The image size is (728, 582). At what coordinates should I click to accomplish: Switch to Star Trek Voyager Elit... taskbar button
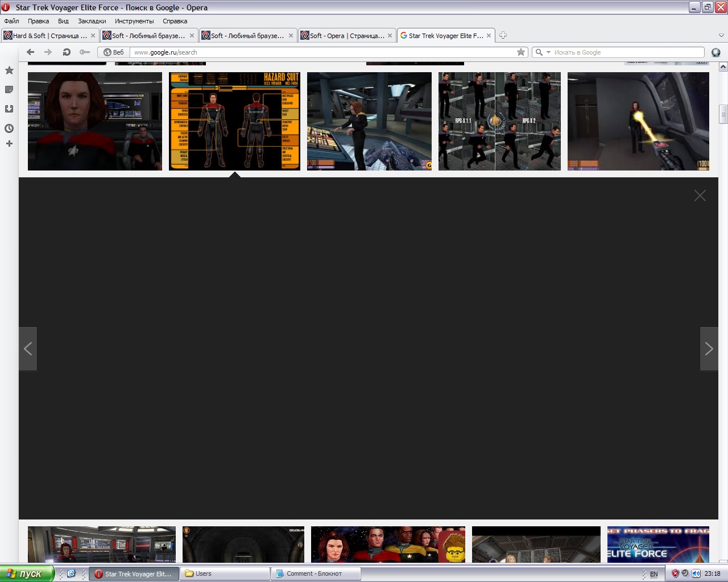[134, 573]
